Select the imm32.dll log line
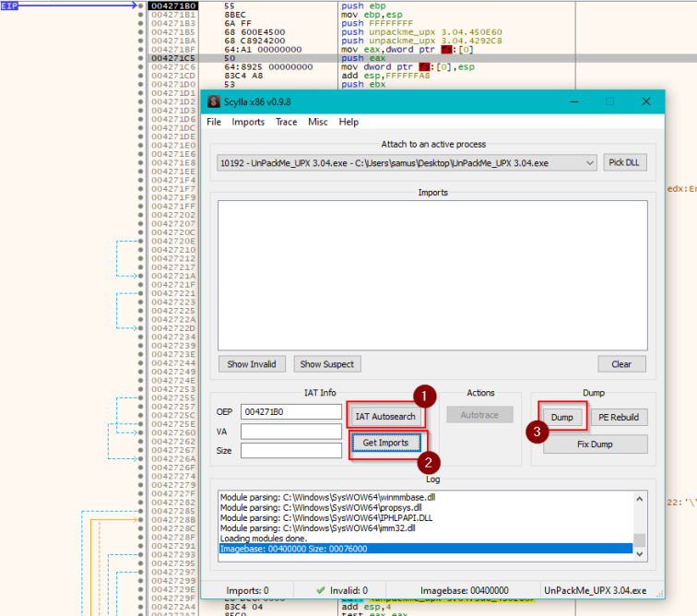Screen dimensions: 697x616 (318, 528)
